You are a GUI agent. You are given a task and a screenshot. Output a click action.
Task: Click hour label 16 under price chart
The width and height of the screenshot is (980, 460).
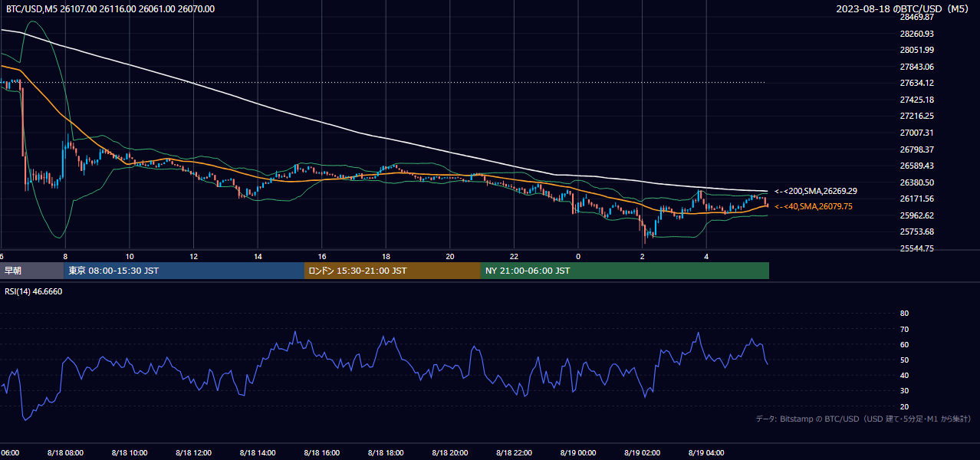click(x=322, y=257)
